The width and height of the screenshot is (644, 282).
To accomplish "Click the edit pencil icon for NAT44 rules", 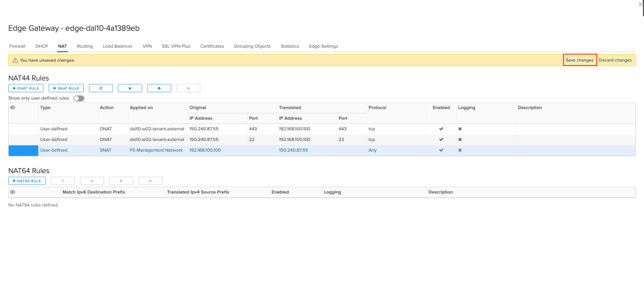I will [101, 89].
